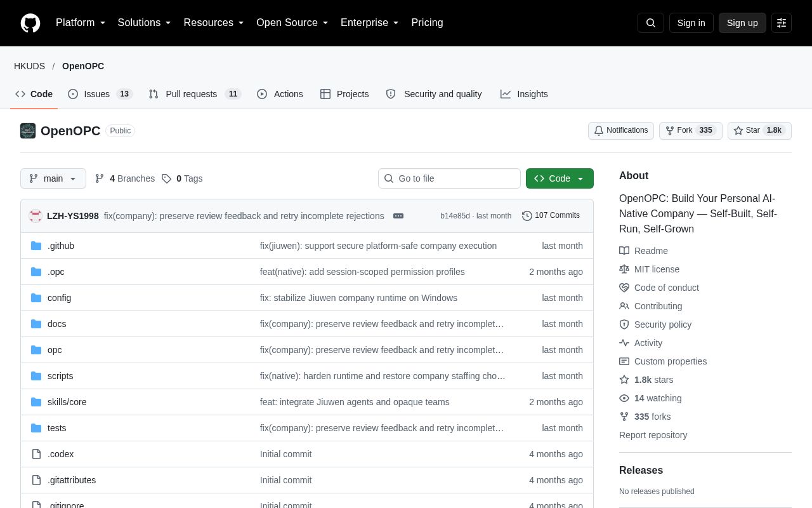
Task: Open the Projects tab
Action: tap(344, 94)
